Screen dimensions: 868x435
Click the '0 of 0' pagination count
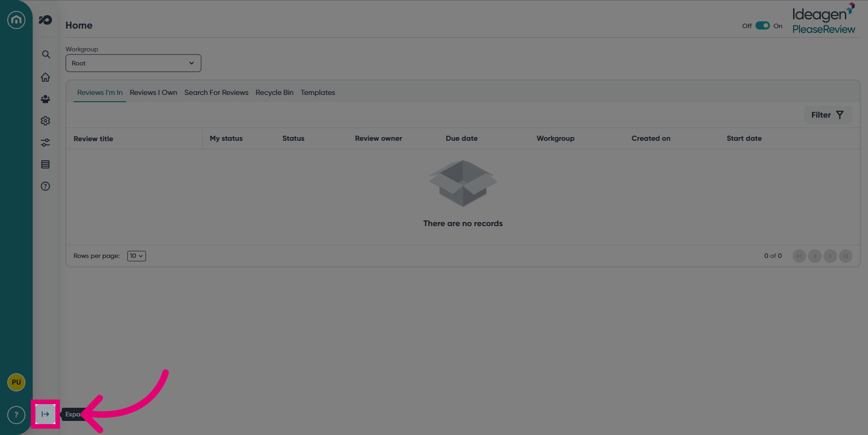tap(773, 256)
